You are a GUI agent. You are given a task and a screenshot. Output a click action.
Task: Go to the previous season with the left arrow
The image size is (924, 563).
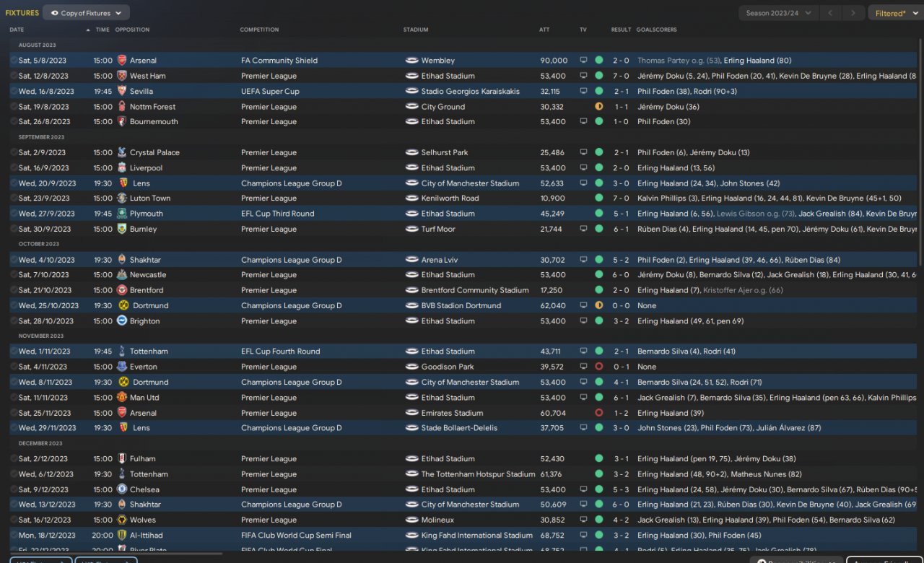pyautogui.click(x=832, y=13)
